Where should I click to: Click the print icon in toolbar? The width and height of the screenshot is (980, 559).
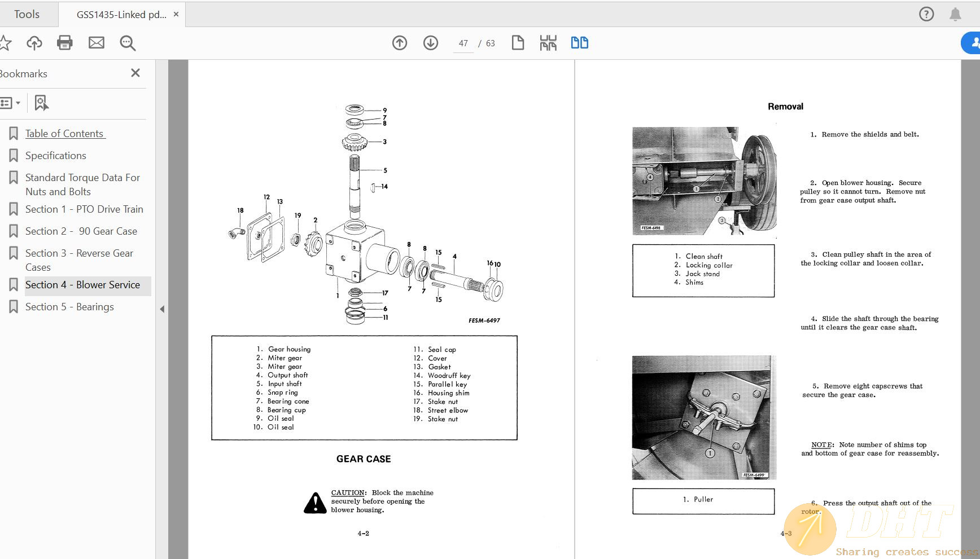click(x=65, y=43)
